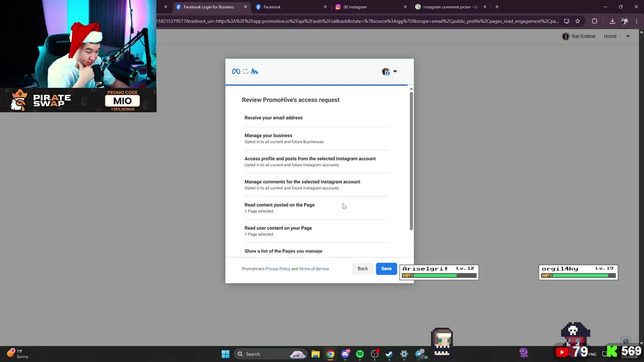The width and height of the screenshot is (644, 362).
Task: Expand the Facebook account dropdown arrow
Action: coord(627,36)
